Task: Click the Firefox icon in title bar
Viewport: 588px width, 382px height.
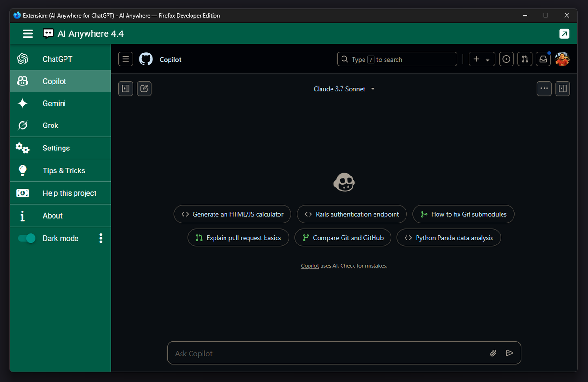Action: pos(17,15)
